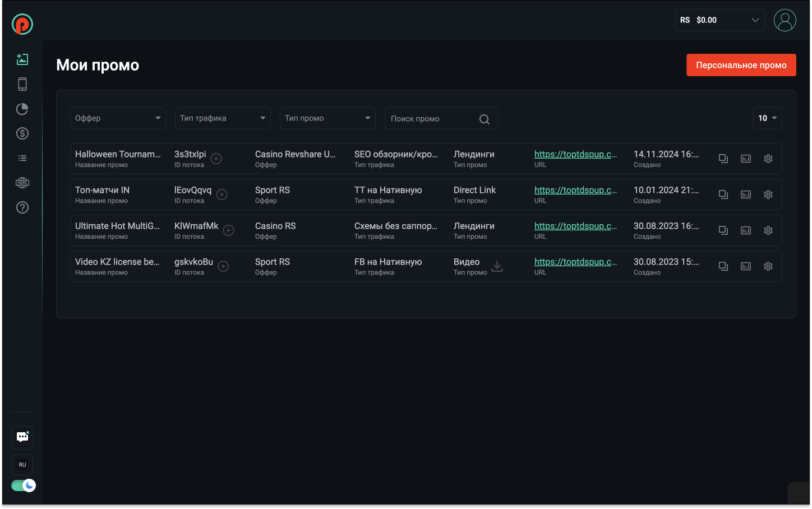Open settings for the Топ-матчи IN promo
Image resolution: width=812 pixels, height=509 pixels.
768,195
